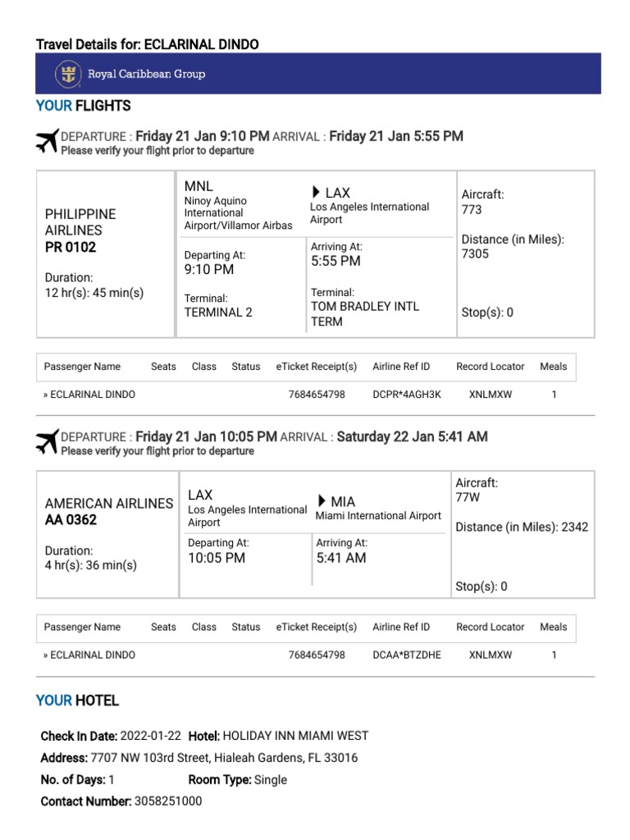630x840 pixels.
Task: Click the arrow triangle before MIA
Action: click(322, 500)
